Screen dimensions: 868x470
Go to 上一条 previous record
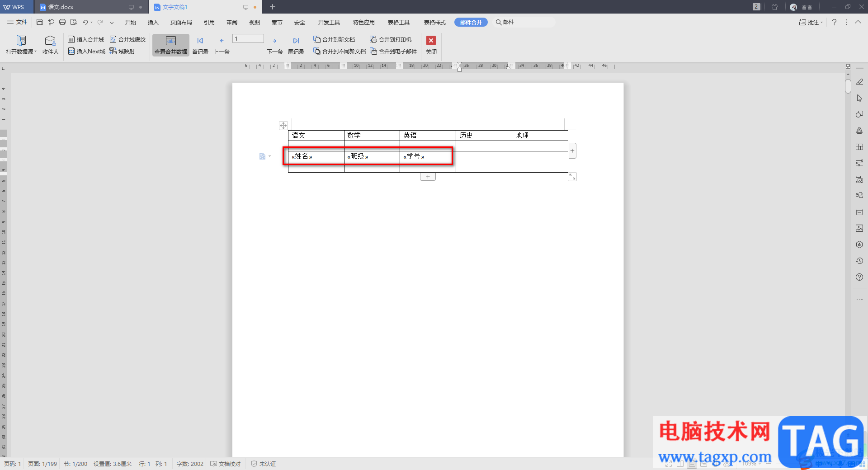[x=222, y=46]
